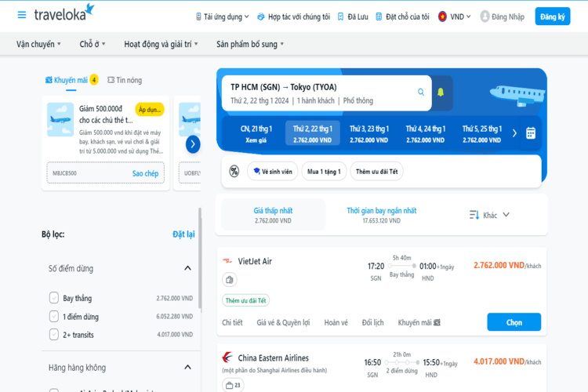Viewport: 588px width, 392px height.
Task: Click the Đăng ký button
Action: [x=553, y=16]
